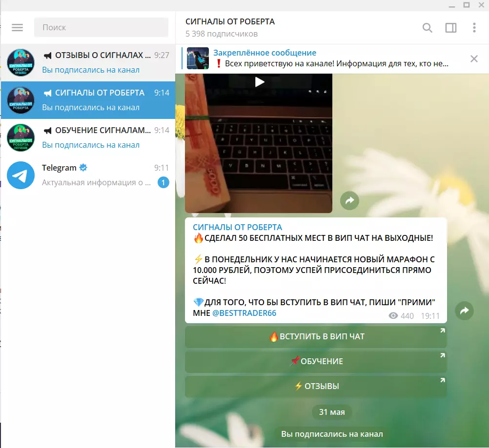Click the 5 398 подписчиков subscriber count
The width and height of the screenshot is (489, 448).
[222, 34]
